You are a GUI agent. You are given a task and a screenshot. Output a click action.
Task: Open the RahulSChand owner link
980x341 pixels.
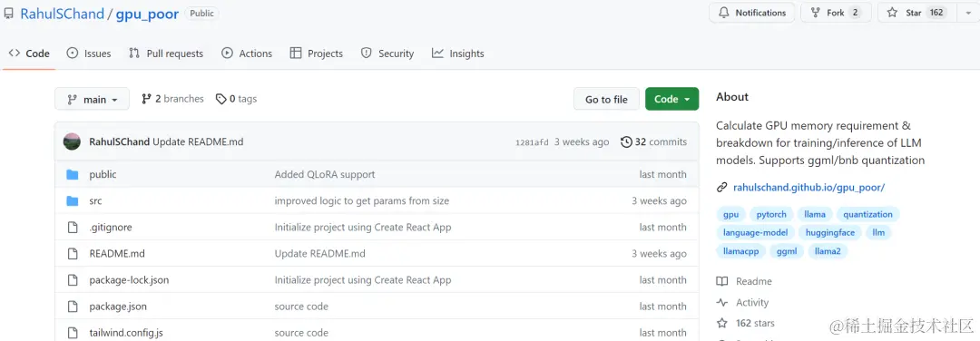tap(62, 14)
